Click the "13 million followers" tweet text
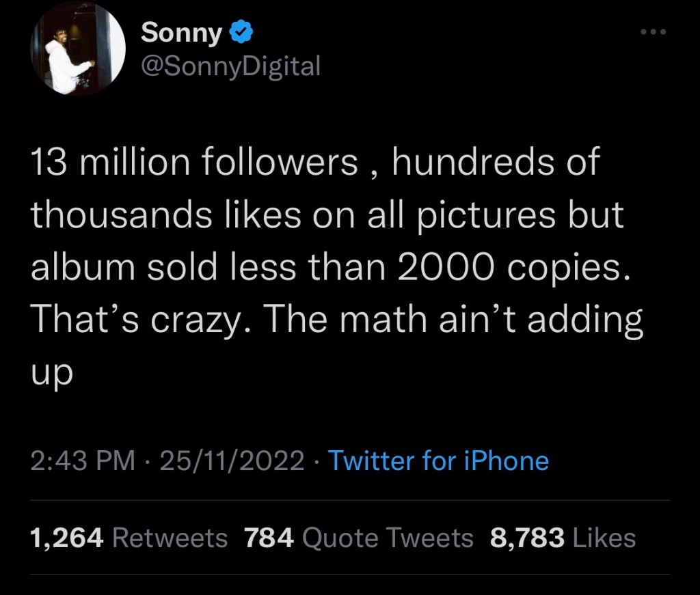 194,163
